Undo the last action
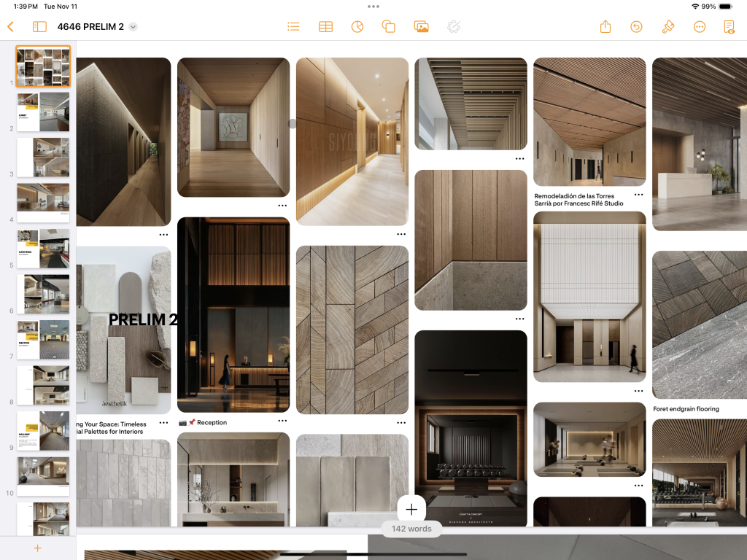 (636, 27)
